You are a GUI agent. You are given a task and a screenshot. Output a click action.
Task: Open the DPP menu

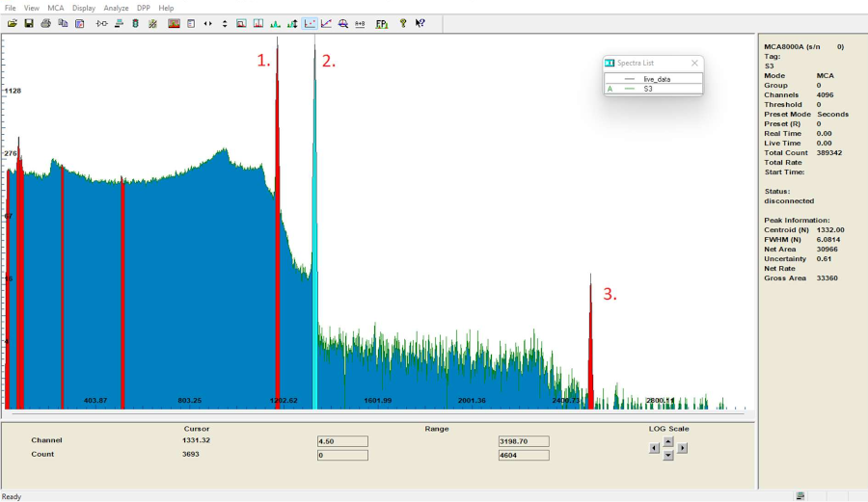click(144, 8)
